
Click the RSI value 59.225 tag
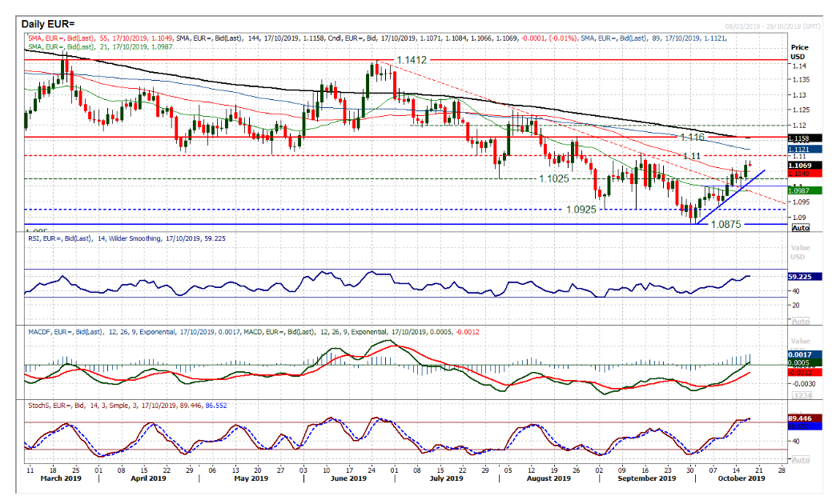click(800, 276)
